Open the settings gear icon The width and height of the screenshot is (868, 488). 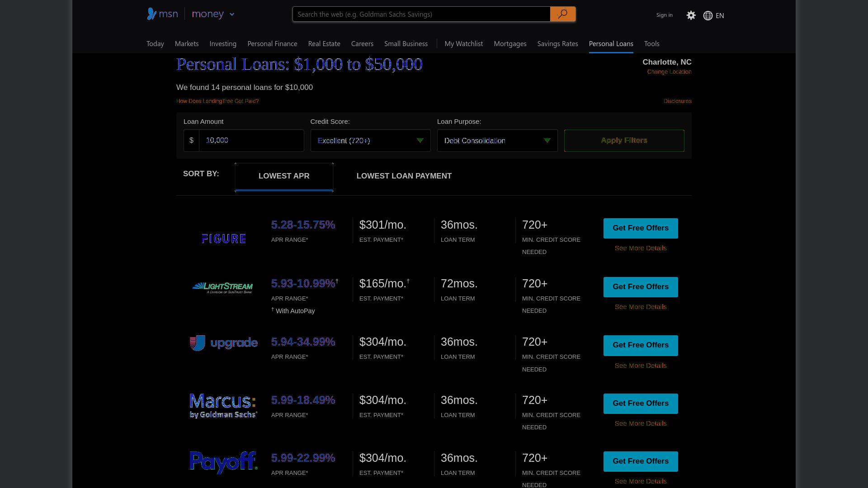click(691, 15)
